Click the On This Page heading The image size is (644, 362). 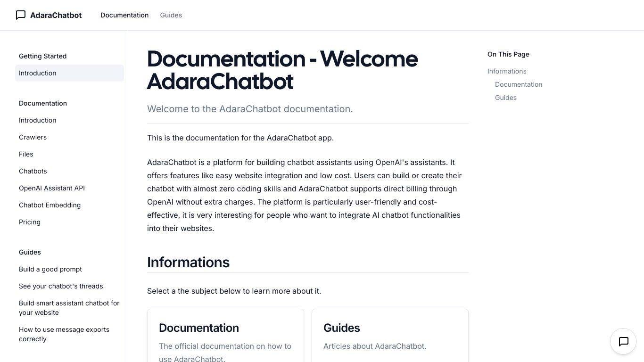pos(508,54)
